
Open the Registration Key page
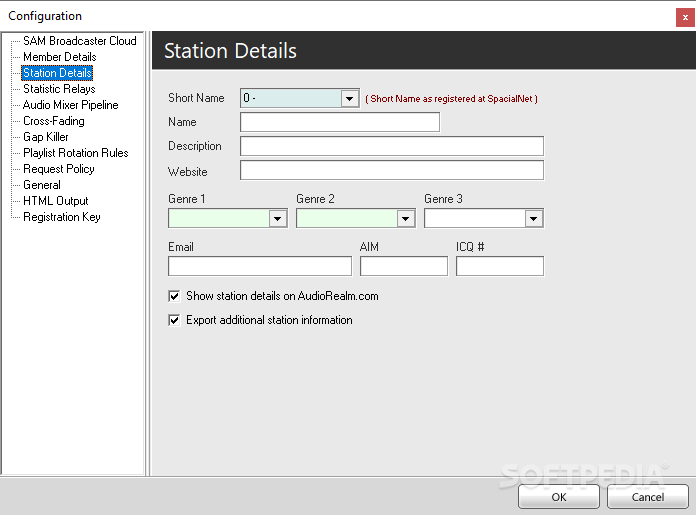(x=62, y=217)
